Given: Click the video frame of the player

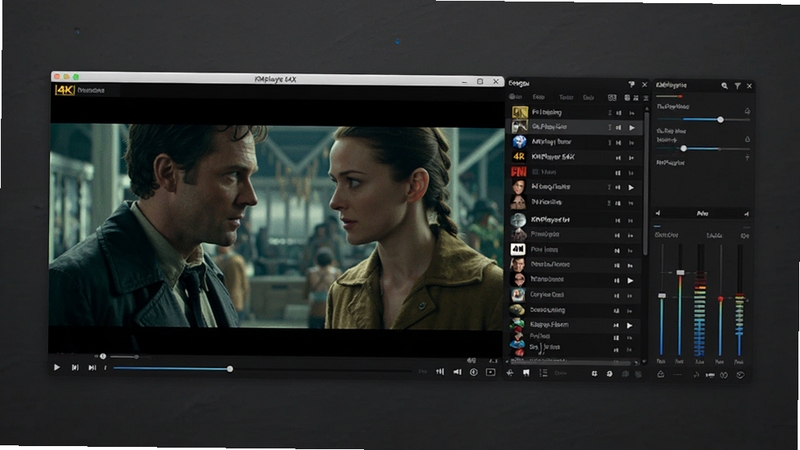Looking at the screenshot, I should 276,227.
